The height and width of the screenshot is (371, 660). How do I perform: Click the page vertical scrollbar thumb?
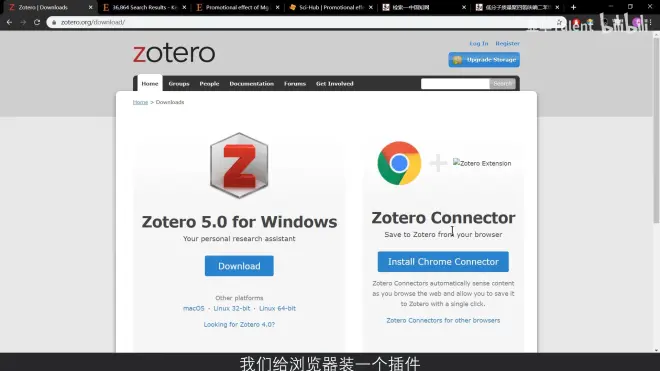[x=656, y=131]
